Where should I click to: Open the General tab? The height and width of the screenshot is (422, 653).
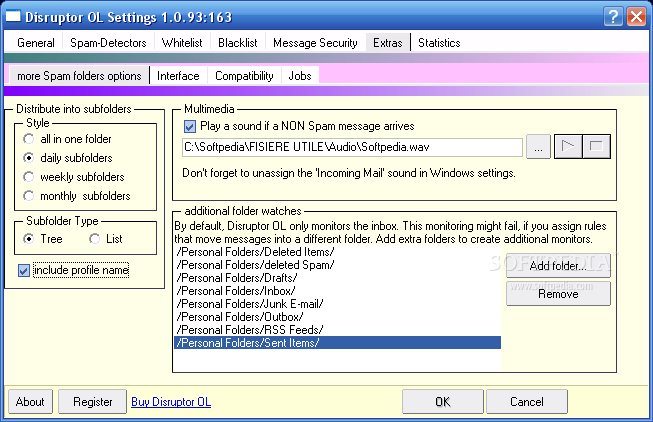coord(36,43)
